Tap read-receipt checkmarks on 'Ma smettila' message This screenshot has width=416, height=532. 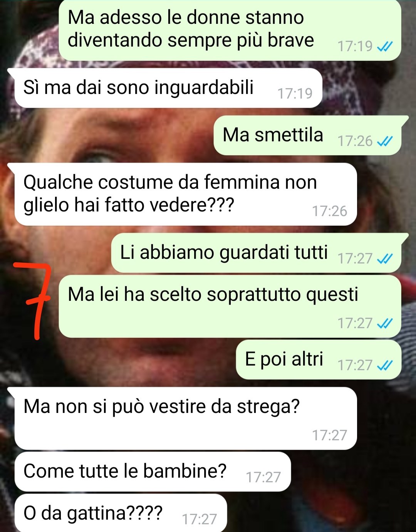384,141
